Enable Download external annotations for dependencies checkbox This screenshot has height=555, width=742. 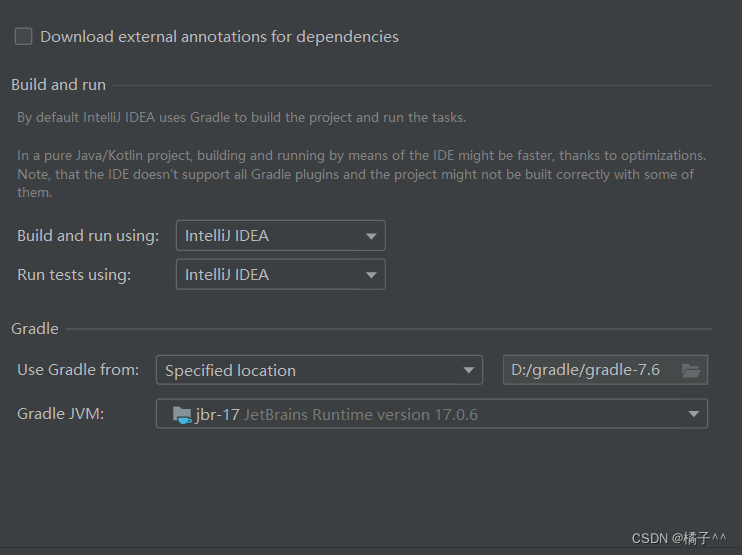coord(23,36)
